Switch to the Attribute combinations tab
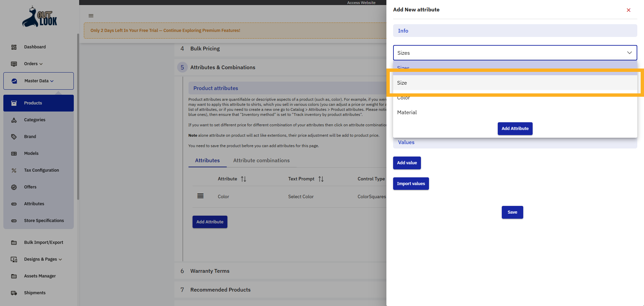Image resolution: width=644 pixels, height=306 pixels. pos(261,160)
